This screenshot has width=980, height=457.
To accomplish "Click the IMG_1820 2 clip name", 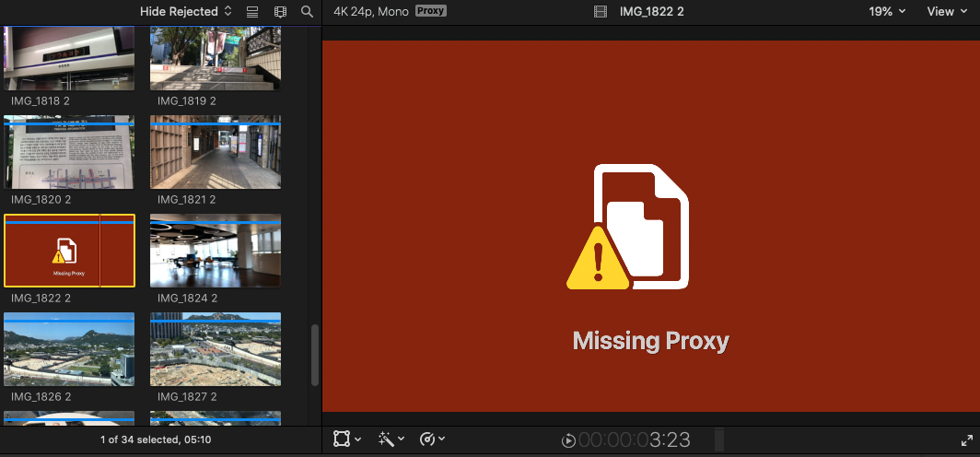I will coord(41,199).
